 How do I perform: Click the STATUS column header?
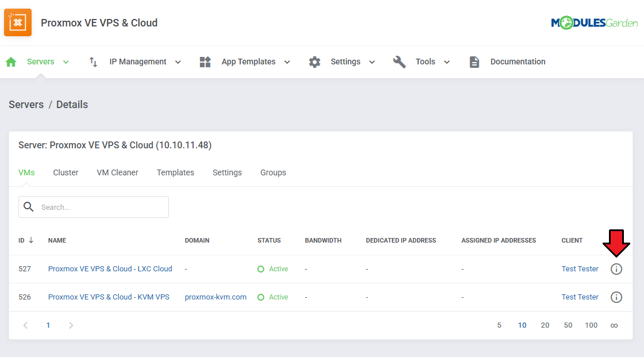[x=269, y=240]
